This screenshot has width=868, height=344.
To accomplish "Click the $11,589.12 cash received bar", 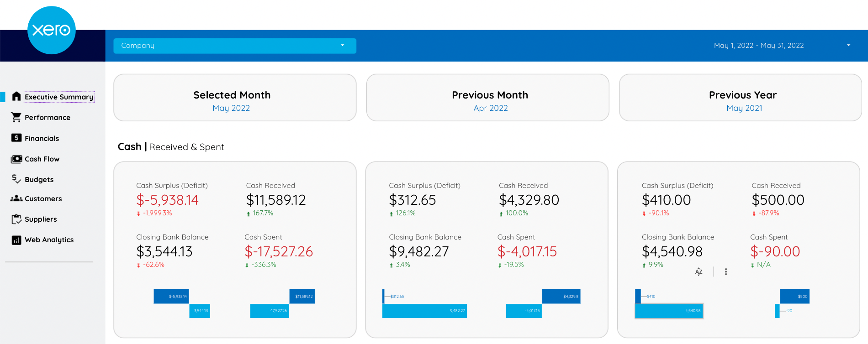I will (x=302, y=297).
